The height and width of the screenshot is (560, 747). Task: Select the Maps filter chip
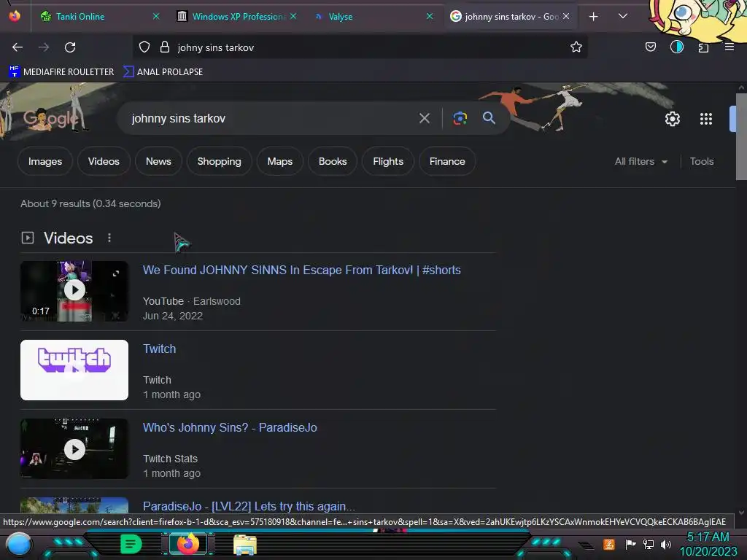[279, 161]
